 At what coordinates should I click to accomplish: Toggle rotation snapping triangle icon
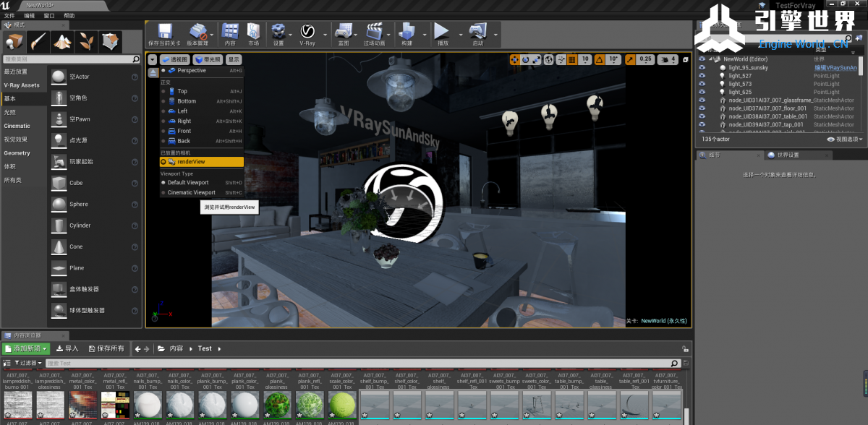[x=600, y=59]
